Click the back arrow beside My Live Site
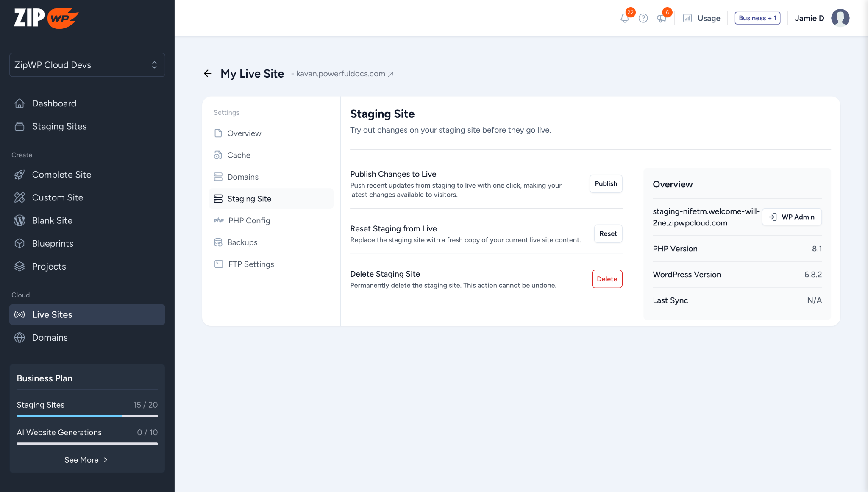 pyautogui.click(x=208, y=74)
